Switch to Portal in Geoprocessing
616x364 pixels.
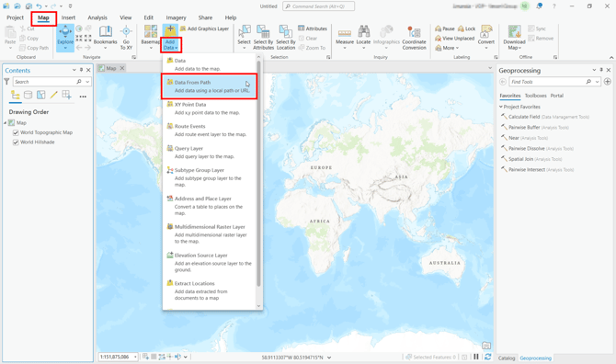tap(556, 96)
